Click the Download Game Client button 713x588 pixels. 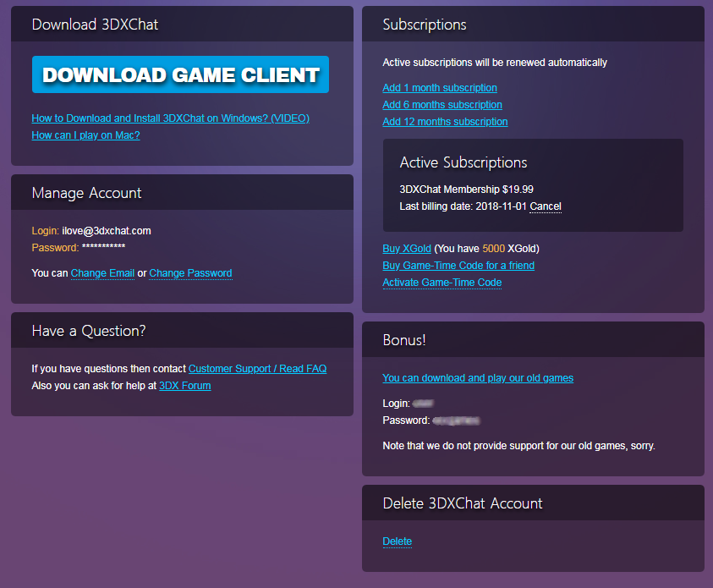coord(180,74)
